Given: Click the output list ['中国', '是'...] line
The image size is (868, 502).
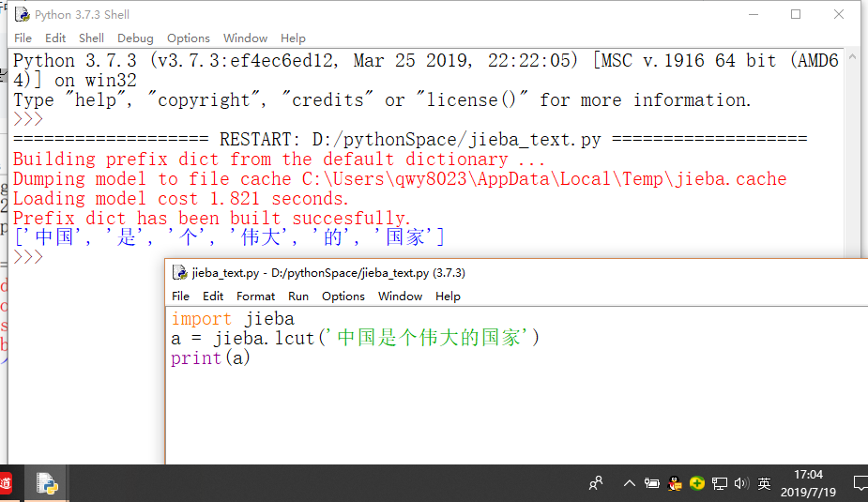Looking at the screenshot, I should tap(229, 237).
